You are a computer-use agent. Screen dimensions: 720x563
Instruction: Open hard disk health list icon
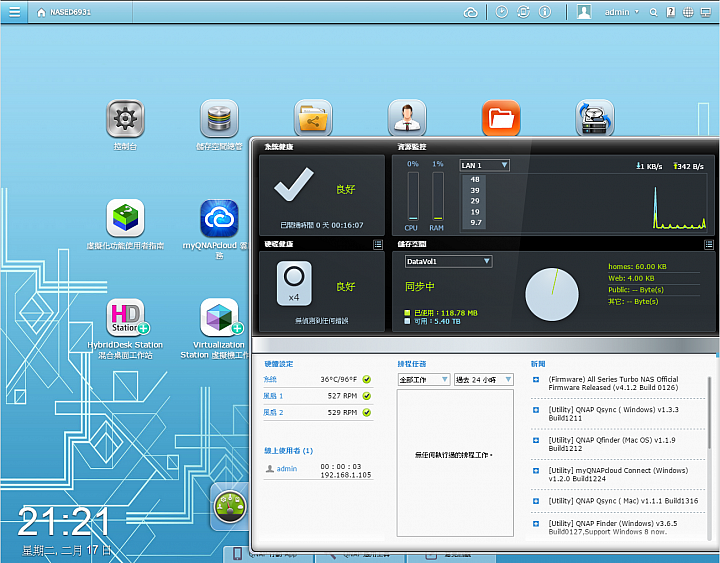click(x=377, y=245)
